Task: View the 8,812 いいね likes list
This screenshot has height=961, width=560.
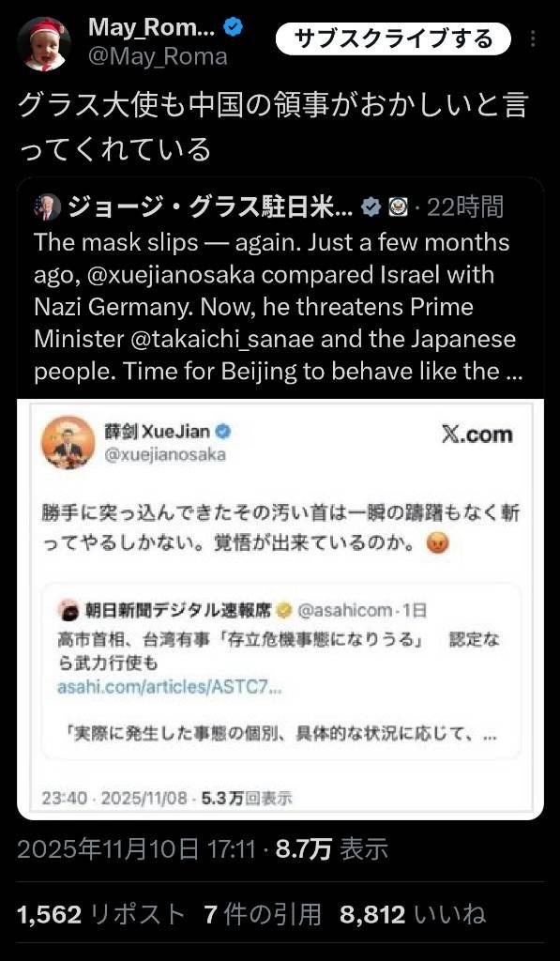Action: [x=413, y=914]
